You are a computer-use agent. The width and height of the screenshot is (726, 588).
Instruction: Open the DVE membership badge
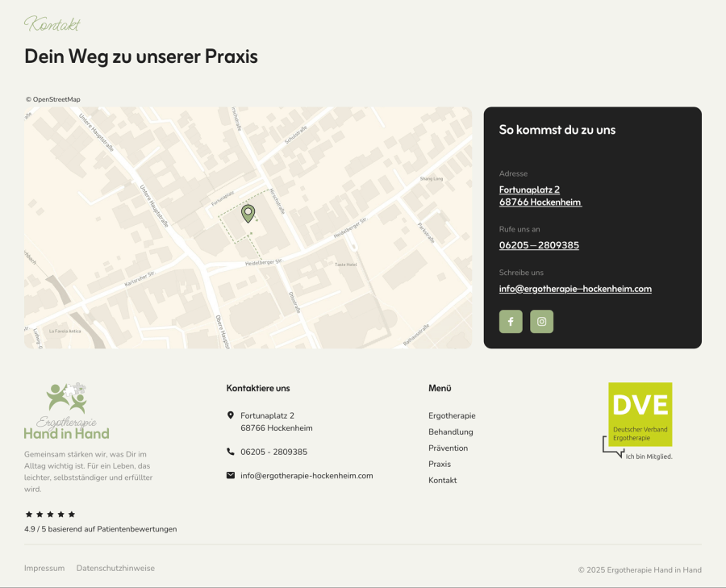pos(638,421)
